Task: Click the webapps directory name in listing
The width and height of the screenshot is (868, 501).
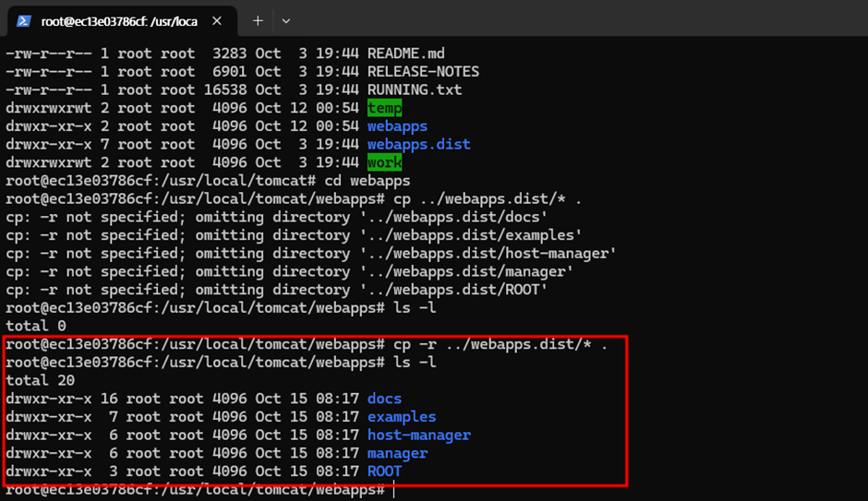Action: click(397, 126)
